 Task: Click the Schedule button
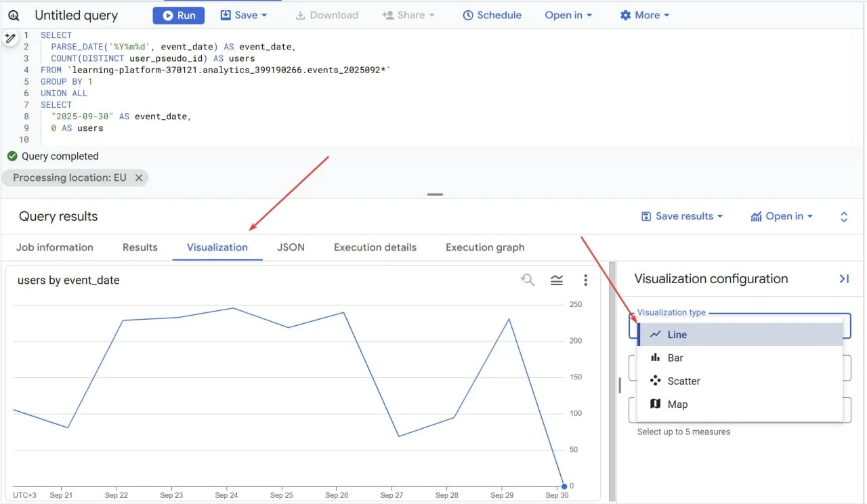492,15
